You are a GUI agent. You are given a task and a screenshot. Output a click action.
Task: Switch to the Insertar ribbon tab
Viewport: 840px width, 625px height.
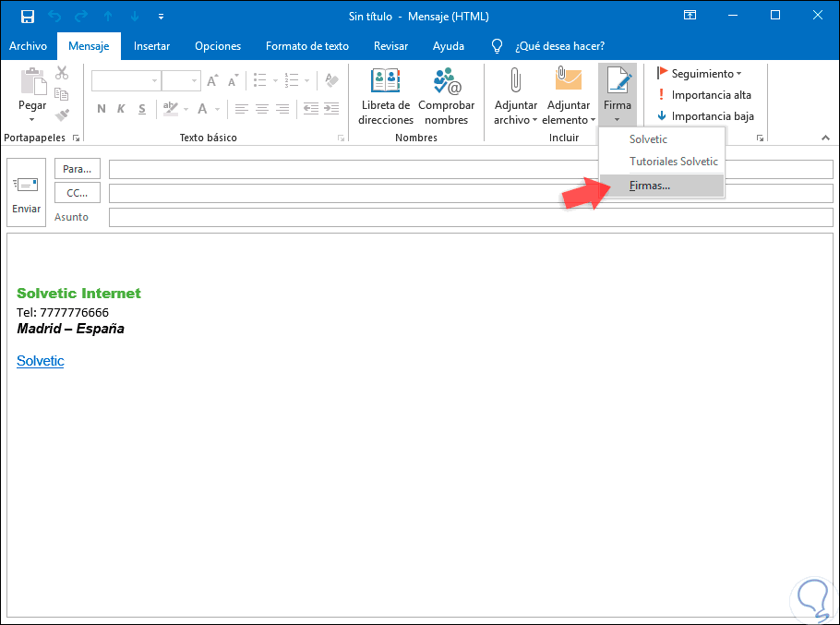pos(151,46)
